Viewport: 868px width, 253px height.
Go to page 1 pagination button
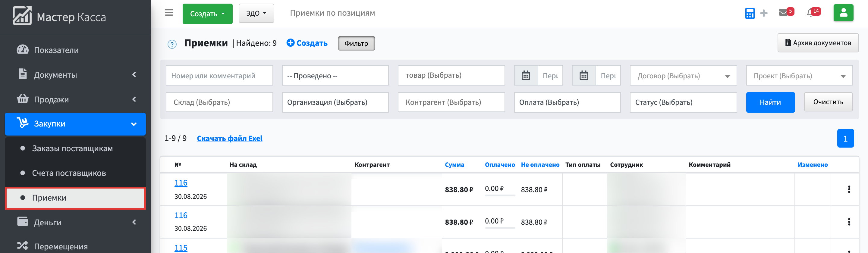tap(845, 139)
